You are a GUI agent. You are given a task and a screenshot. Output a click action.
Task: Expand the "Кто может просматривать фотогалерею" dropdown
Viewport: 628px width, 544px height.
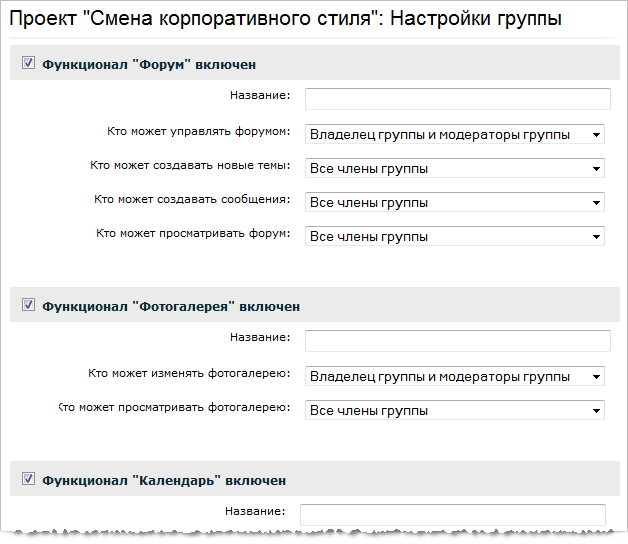(x=454, y=410)
